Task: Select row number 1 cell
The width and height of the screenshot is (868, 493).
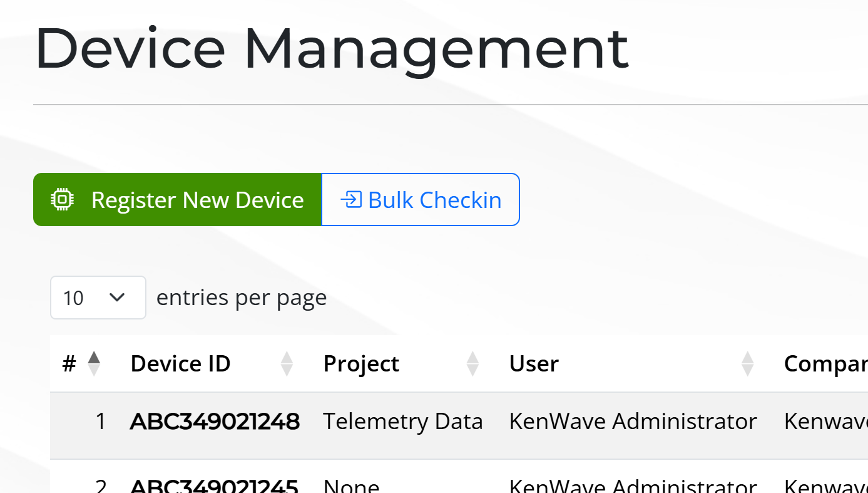Action: click(100, 422)
